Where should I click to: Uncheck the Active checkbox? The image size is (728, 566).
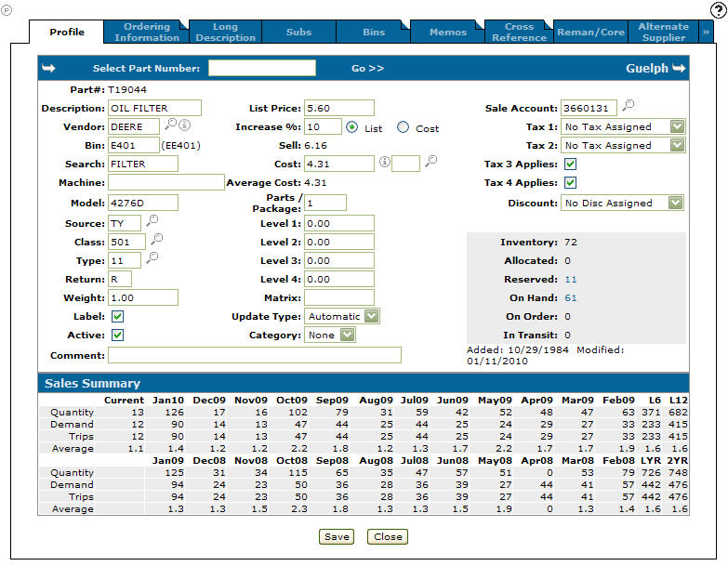117,335
